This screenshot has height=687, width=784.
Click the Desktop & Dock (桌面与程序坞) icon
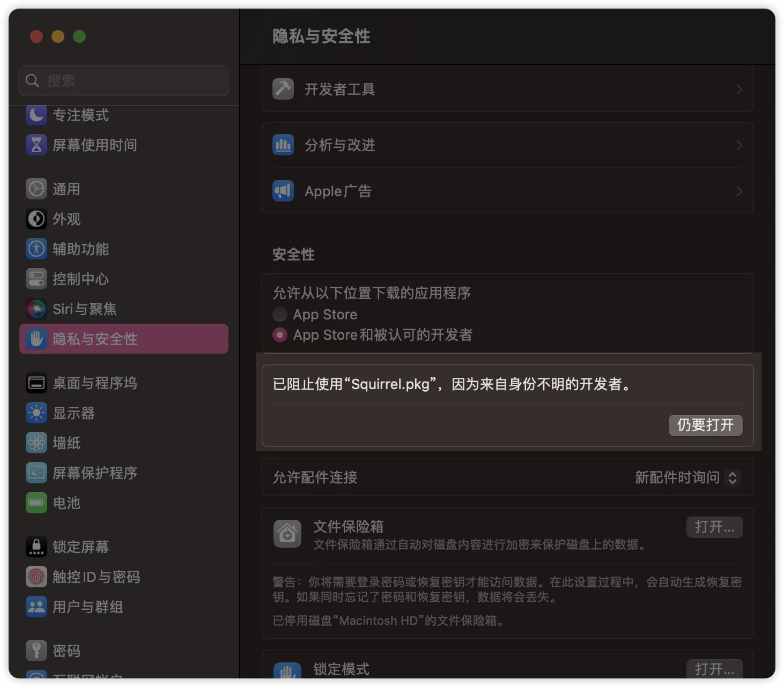(36, 383)
